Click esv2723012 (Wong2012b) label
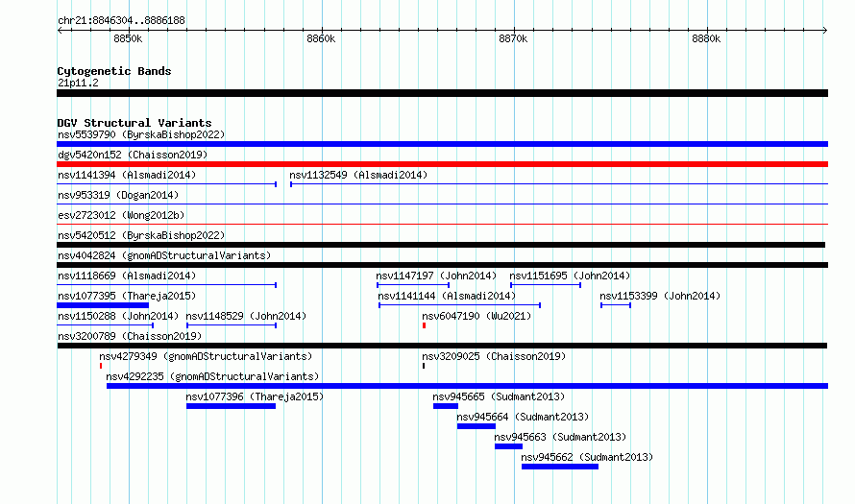855x504 pixels. pos(121,215)
